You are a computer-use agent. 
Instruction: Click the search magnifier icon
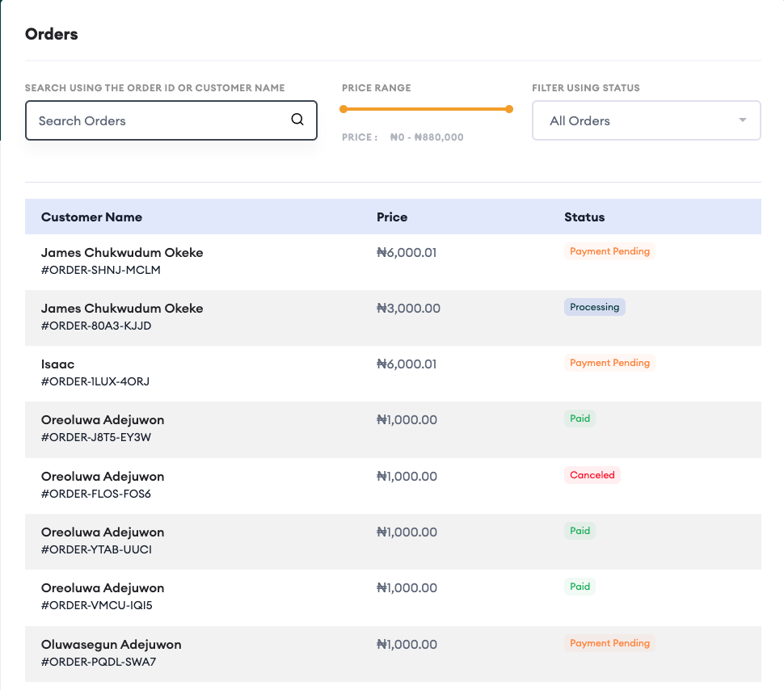(x=297, y=120)
